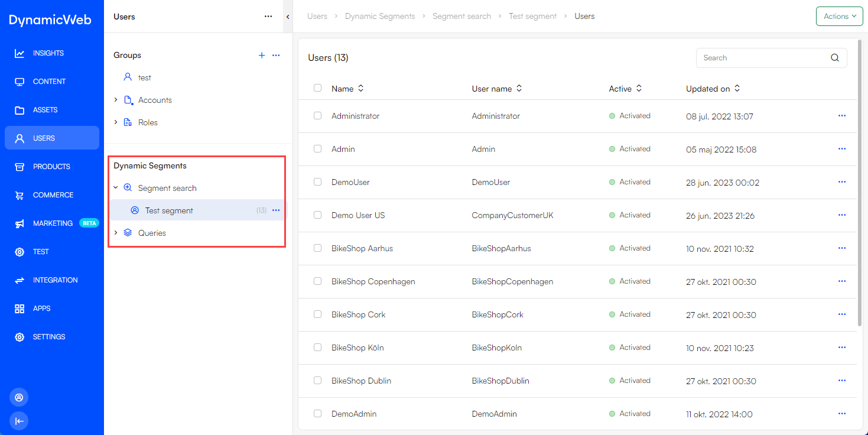The height and width of the screenshot is (435, 868).
Task: Collapse the Users tree panel arrow
Action: [288, 17]
